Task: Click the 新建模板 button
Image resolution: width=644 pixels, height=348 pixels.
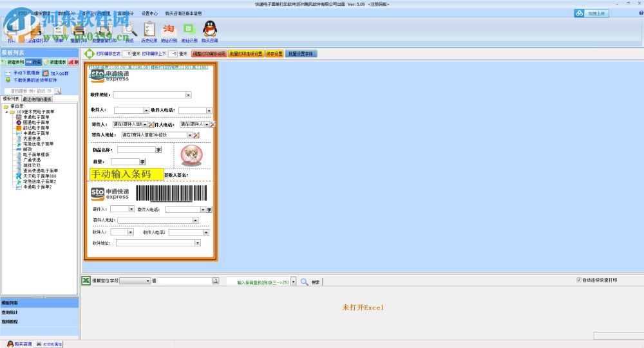Action: coord(55,62)
